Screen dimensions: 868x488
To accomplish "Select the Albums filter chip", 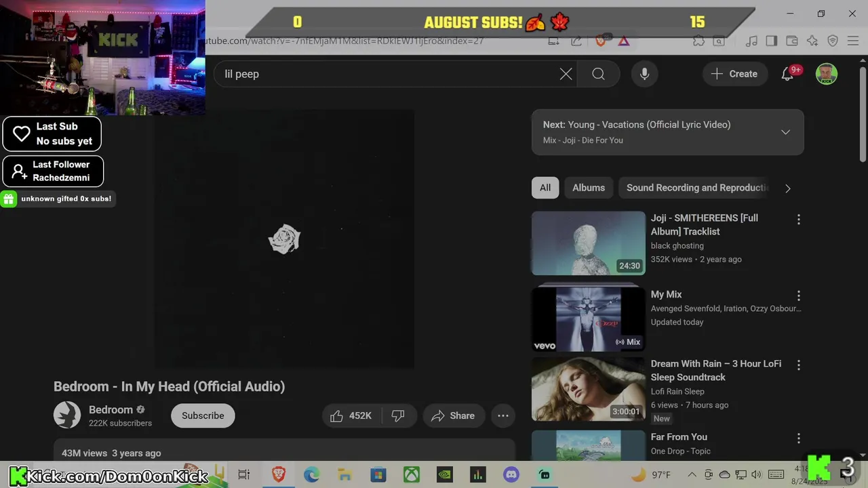I will [x=589, y=188].
